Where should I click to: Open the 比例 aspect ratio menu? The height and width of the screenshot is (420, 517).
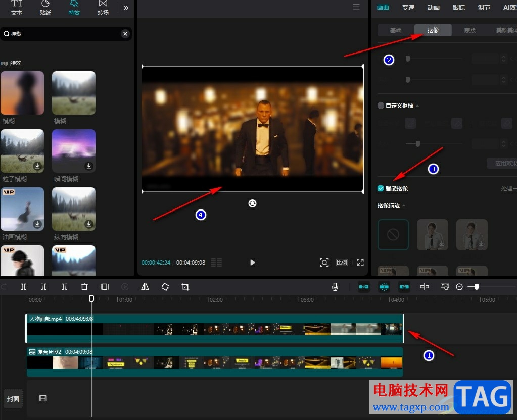tap(342, 262)
